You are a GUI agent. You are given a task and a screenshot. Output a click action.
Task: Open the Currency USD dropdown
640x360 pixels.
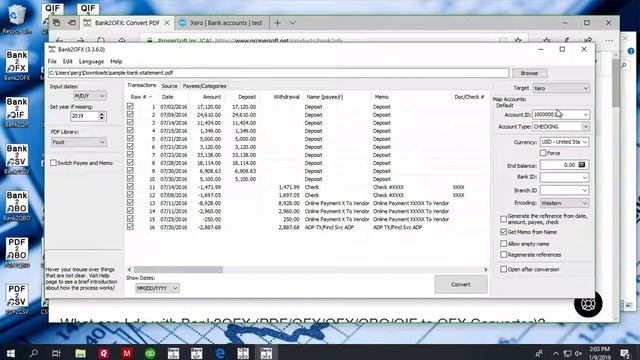[564, 142]
